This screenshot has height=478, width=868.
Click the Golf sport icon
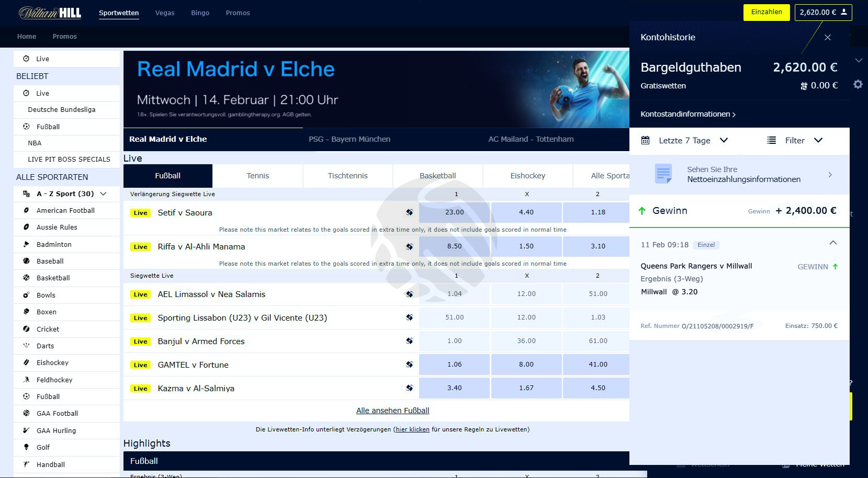coord(26,447)
